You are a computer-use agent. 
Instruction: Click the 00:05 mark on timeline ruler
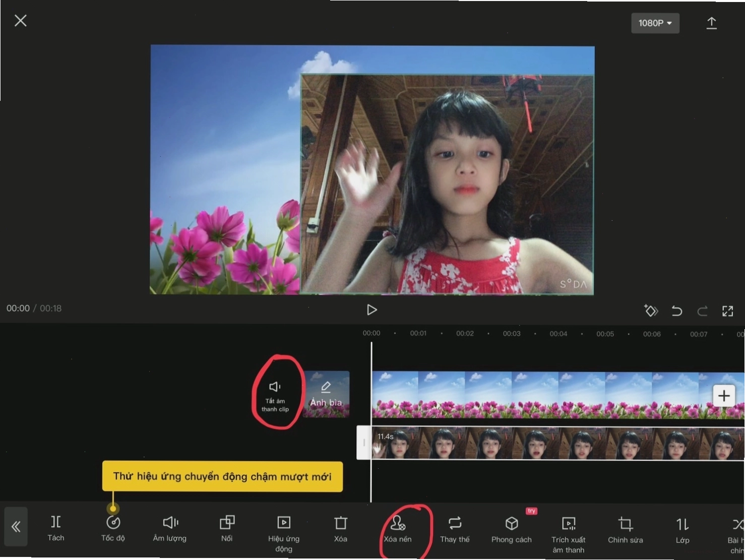[605, 334]
